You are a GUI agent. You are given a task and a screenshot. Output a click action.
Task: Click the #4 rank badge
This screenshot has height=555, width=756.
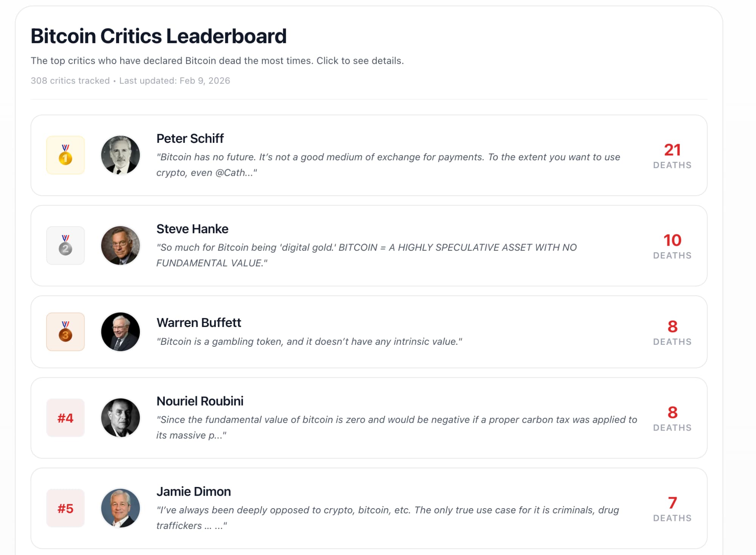[x=65, y=418]
